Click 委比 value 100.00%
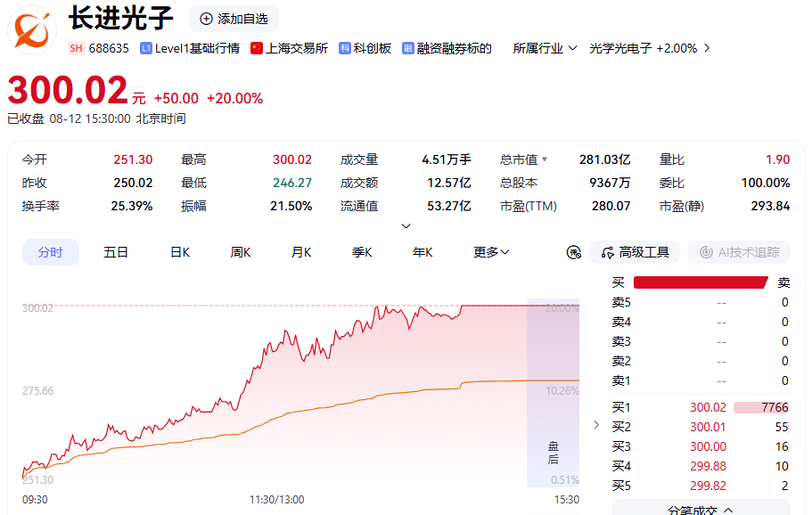This screenshot has height=515, width=812. [x=766, y=183]
